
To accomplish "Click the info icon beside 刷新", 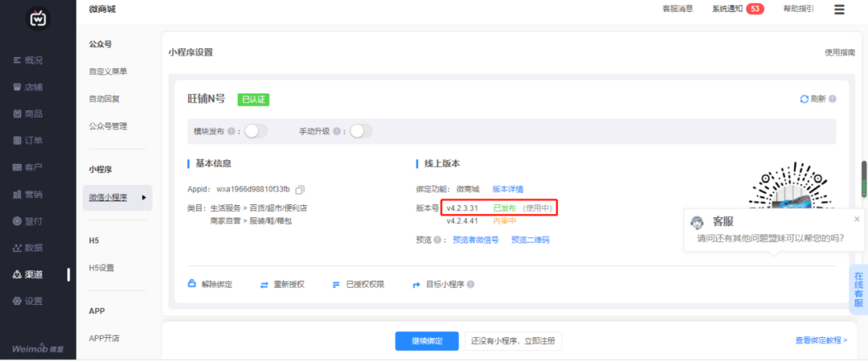I will pyautogui.click(x=832, y=99).
